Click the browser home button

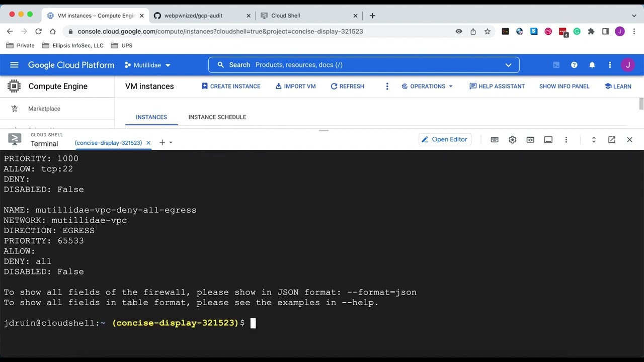tap(52, 31)
